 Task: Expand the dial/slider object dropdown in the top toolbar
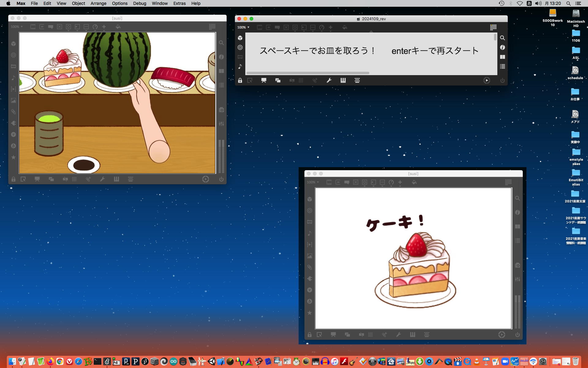[322, 28]
